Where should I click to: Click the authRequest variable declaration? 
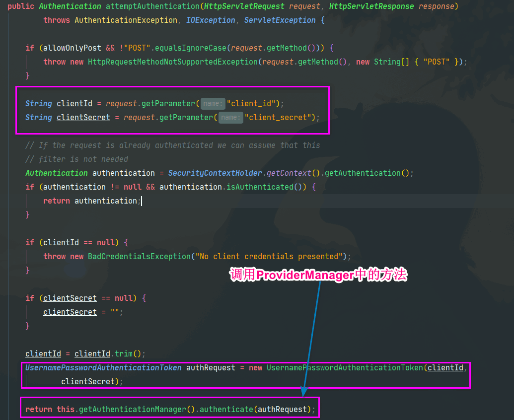[x=211, y=368]
